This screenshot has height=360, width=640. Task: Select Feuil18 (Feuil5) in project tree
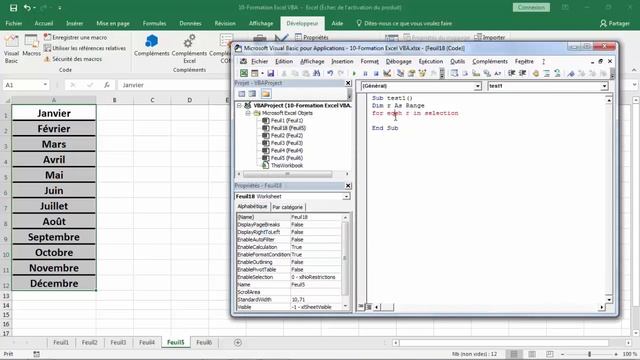pos(288,128)
